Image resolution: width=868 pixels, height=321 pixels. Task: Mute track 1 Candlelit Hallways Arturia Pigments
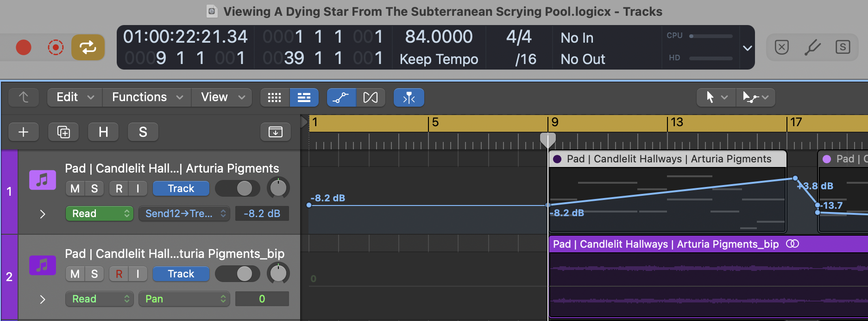pyautogui.click(x=75, y=189)
